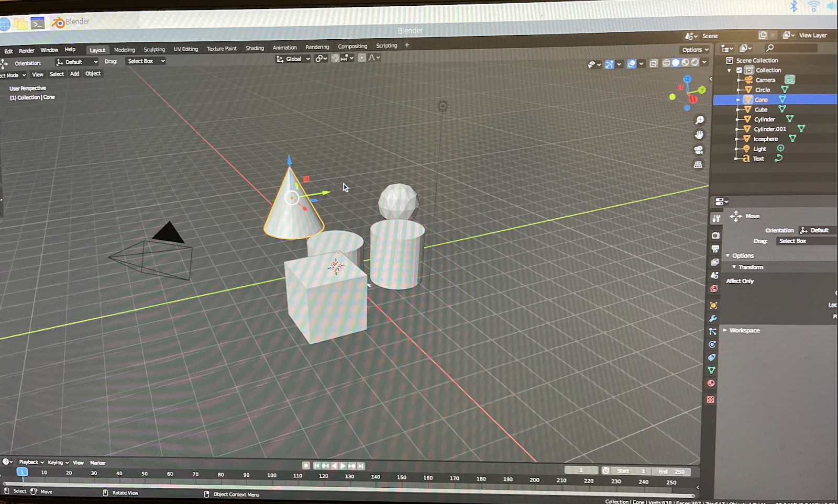Open the Render menu
The width and height of the screenshot is (838, 504).
tap(27, 51)
